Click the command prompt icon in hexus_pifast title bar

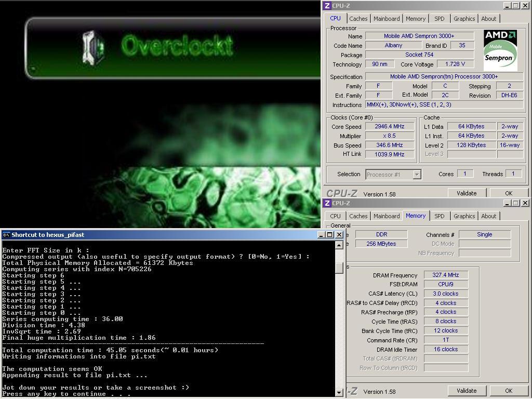coord(6,235)
